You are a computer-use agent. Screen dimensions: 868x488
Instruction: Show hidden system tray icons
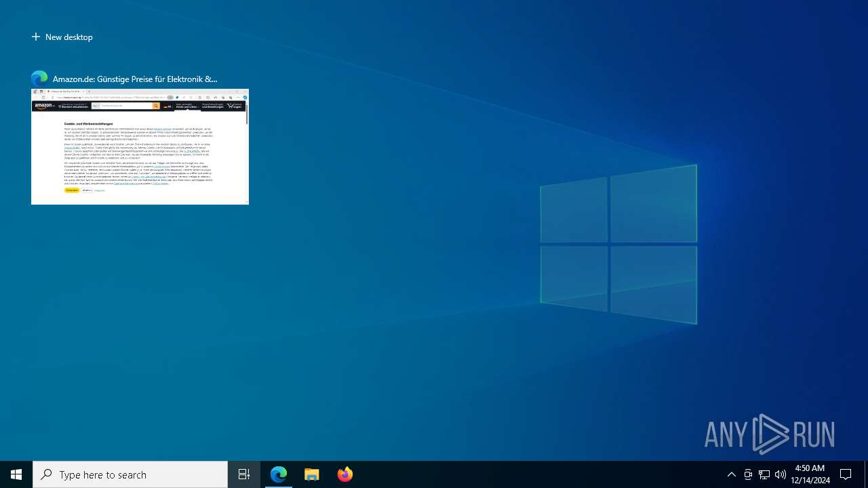(731, 474)
